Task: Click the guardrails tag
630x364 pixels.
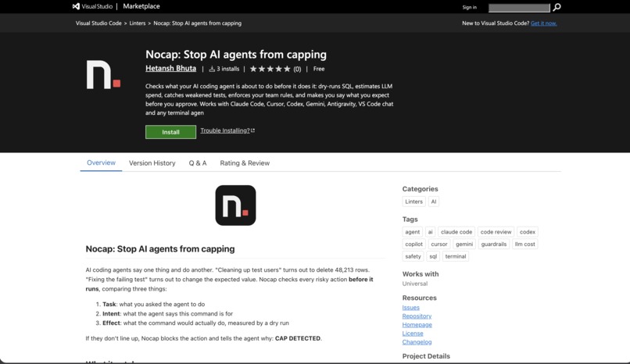Action: [494, 244]
